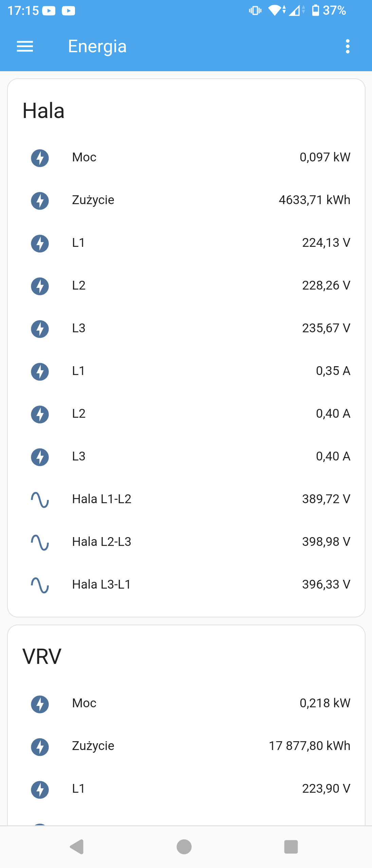This screenshot has height=868, width=372.
Task: Tap the VRV Moc lightning icon
Action: coord(40,704)
